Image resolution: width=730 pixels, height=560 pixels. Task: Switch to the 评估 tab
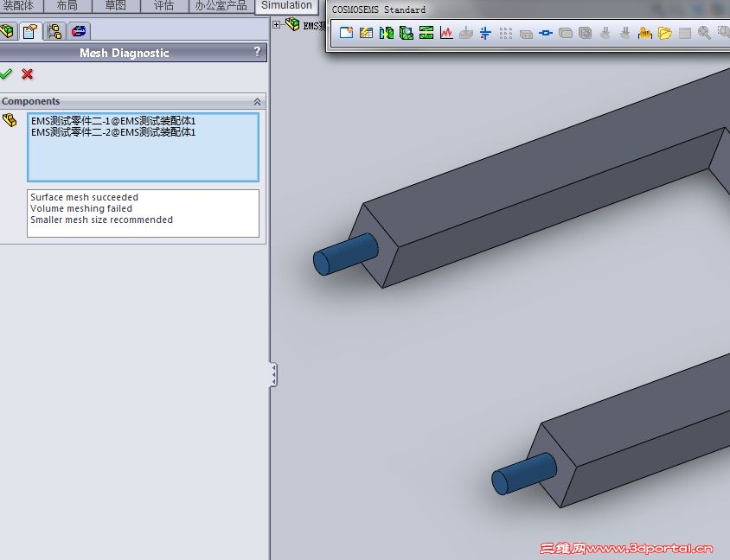[163, 5]
